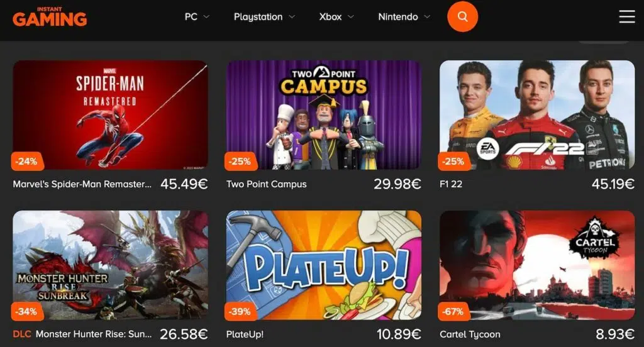Click the -24% discount badge on Spider-Man
The width and height of the screenshot is (644, 347).
pos(26,162)
